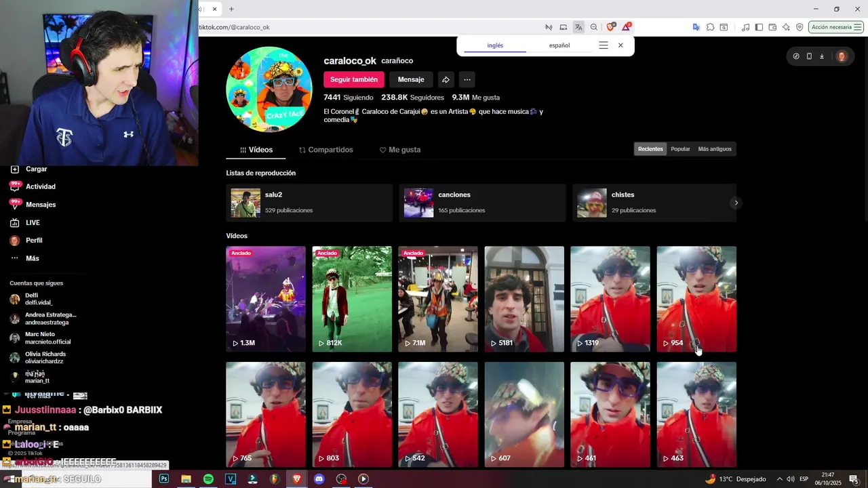Viewport: 868px width, 488px height.
Task: Expand Más in the sidebar
Action: [x=33, y=258]
